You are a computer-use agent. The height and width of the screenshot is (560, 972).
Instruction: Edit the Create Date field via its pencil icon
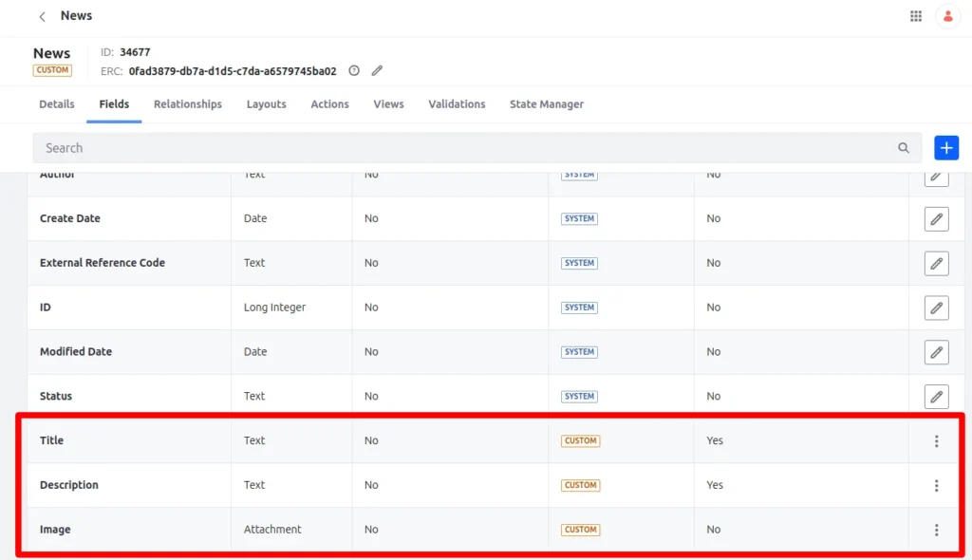pos(936,218)
